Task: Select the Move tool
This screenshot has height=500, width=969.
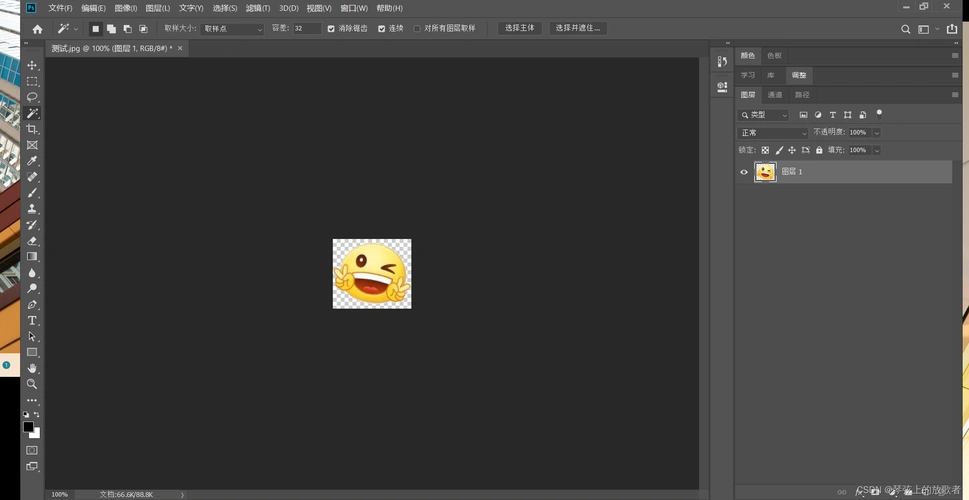Action: coord(32,66)
